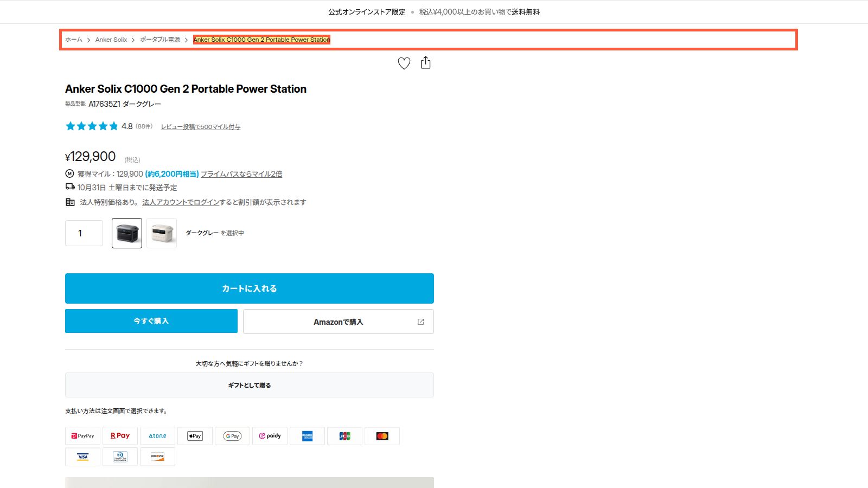
Task: Click カートに入れる button
Action: click(250, 288)
